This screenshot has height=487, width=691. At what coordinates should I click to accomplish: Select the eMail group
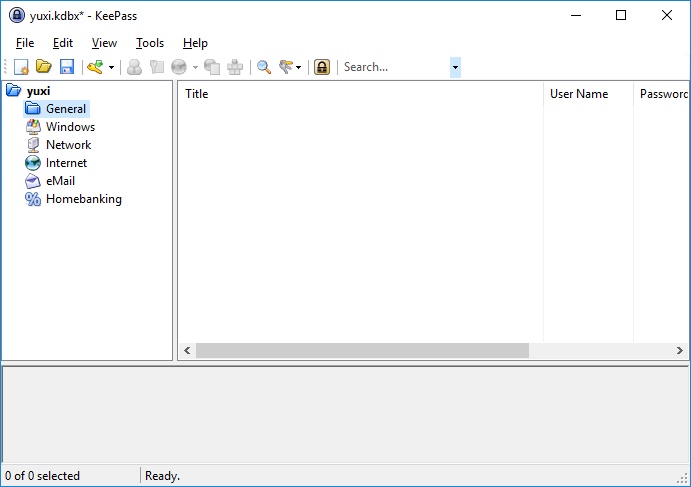[x=60, y=181]
